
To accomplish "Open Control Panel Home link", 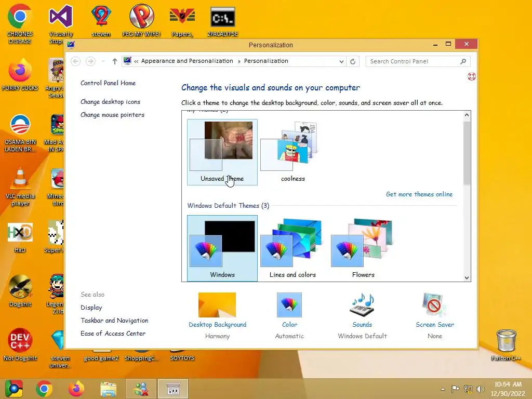I will (x=108, y=83).
